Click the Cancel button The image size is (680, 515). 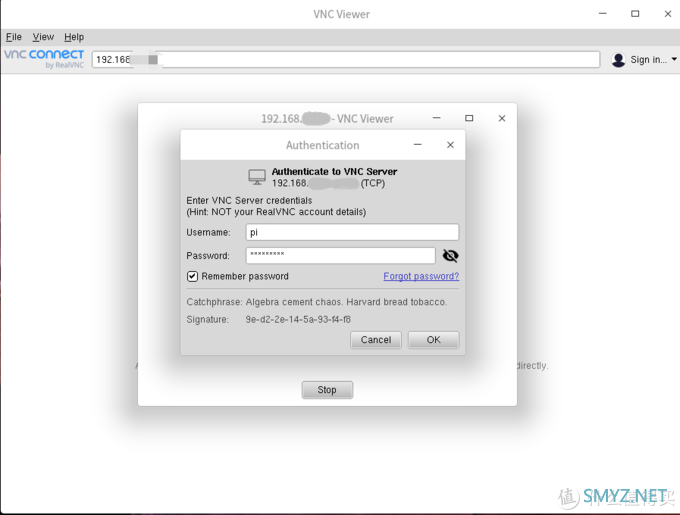[376, 339]
